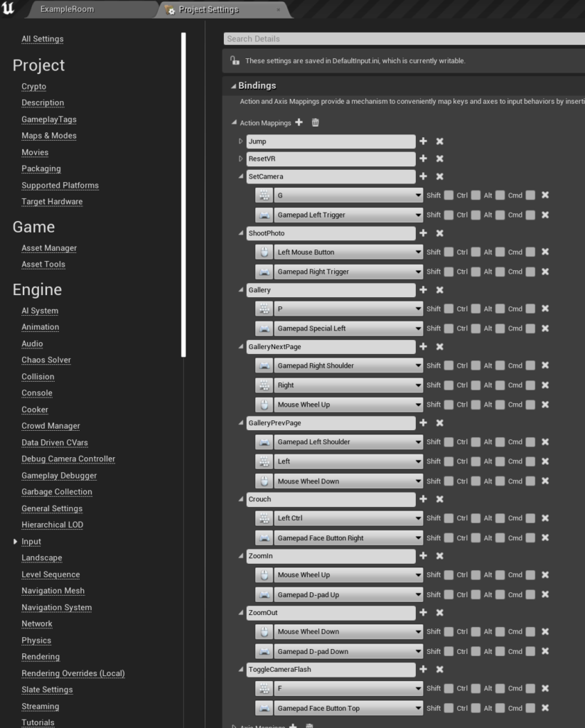
Task: Check Alt modifier for Left Ctrl binding
Action: pos(500,518)
